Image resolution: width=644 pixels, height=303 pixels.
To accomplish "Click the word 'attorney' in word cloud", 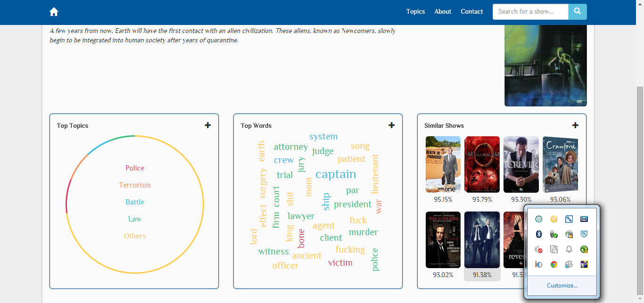I will click(291, 147).
